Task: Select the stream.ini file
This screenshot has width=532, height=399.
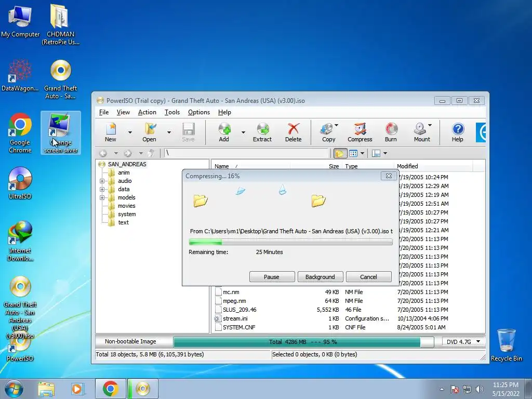Action: pyautogui.click(x=235, y=318)
